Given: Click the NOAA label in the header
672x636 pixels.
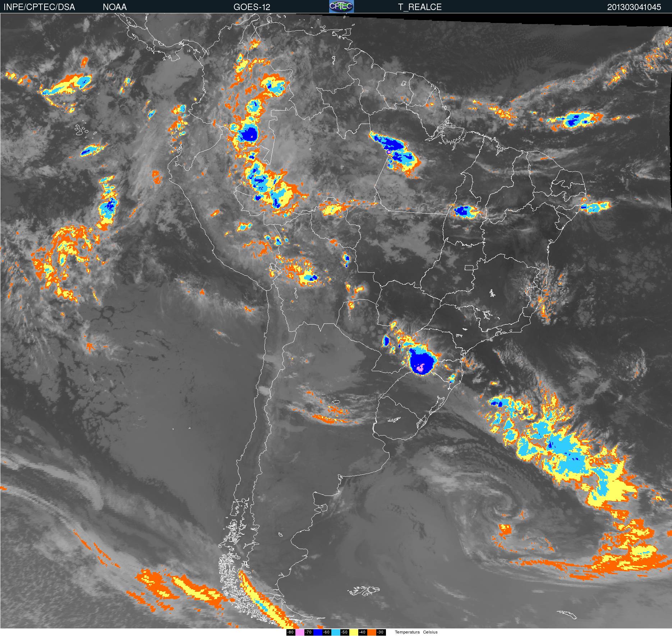Looking at the screenshot, I should 115,7.
